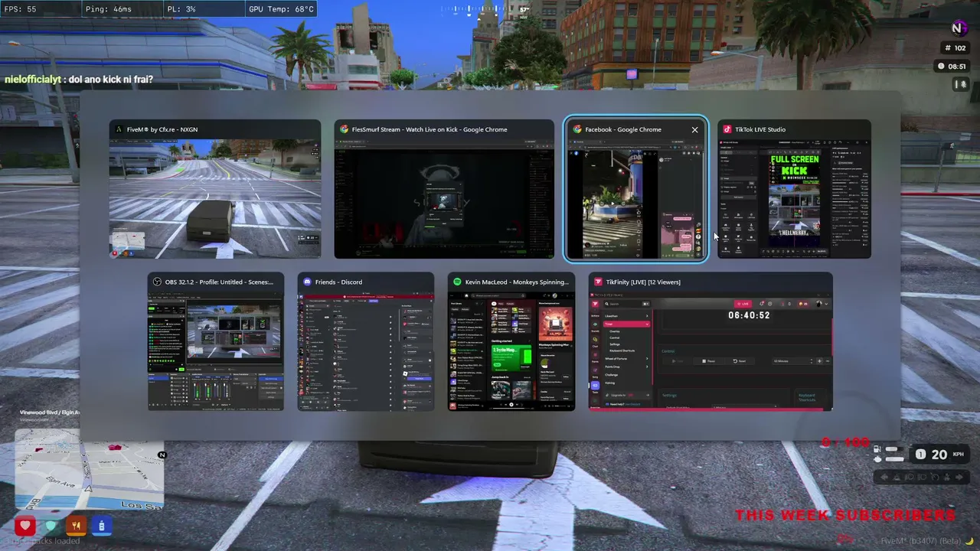Click the 'Kevin MacLeod - Monkeys Spinning...' title
The width and height of the screenshot is (980, 551).
click(518, 282)
